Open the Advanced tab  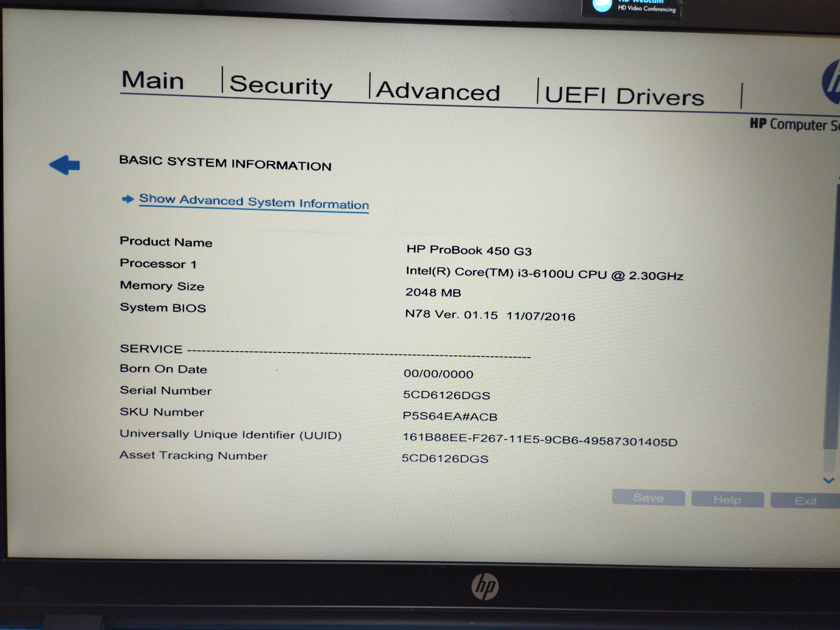point(437,91)
